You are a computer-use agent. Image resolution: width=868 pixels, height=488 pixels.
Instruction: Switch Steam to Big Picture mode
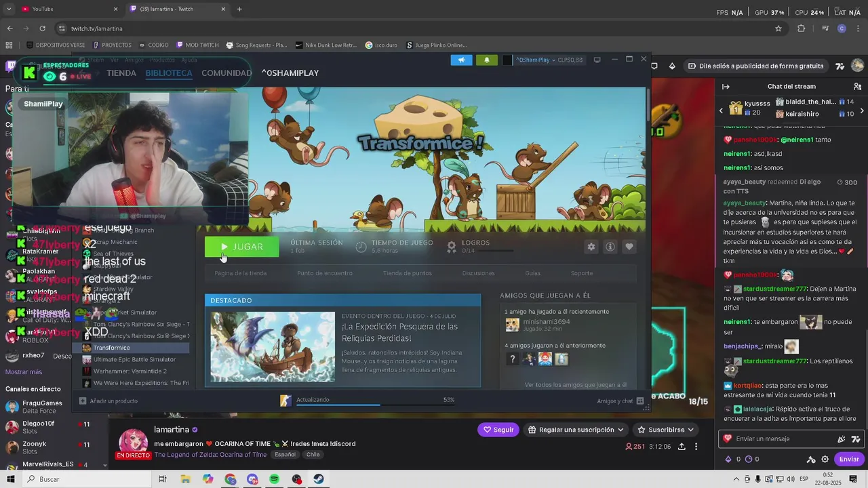click(597, 60)
